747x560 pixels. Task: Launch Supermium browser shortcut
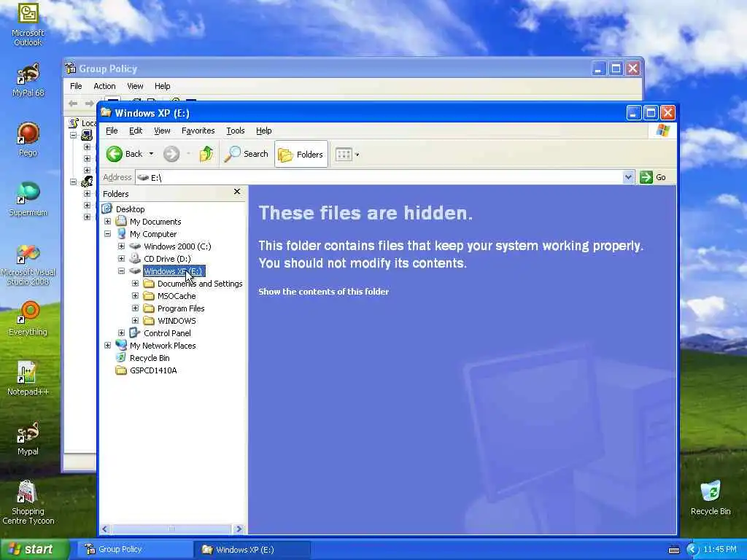coord(28,199)
